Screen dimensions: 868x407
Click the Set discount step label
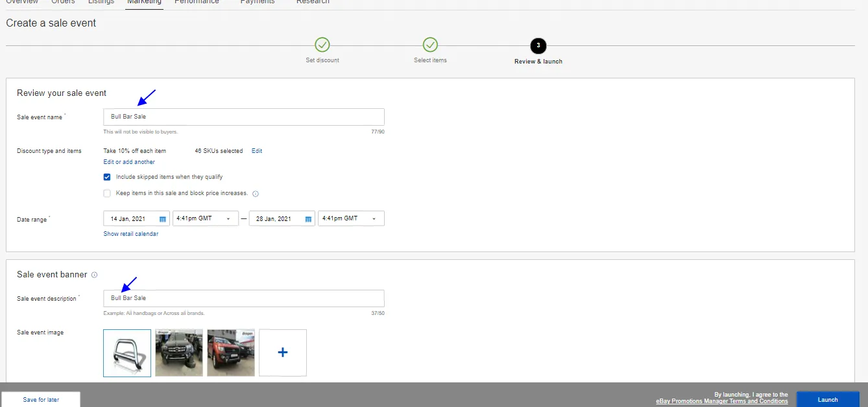(322, 60)
